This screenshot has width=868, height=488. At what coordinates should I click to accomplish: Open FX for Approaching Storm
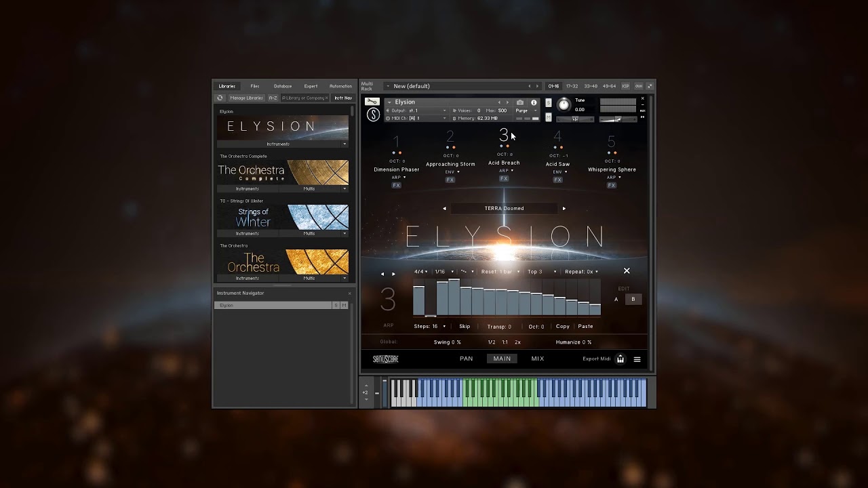point(450,180)
